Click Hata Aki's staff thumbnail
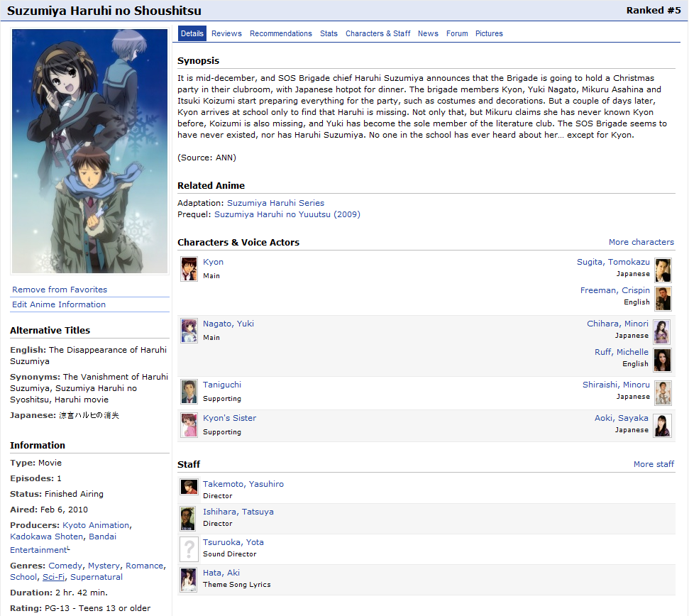689x616 pixels. click(x=189, y=580)
